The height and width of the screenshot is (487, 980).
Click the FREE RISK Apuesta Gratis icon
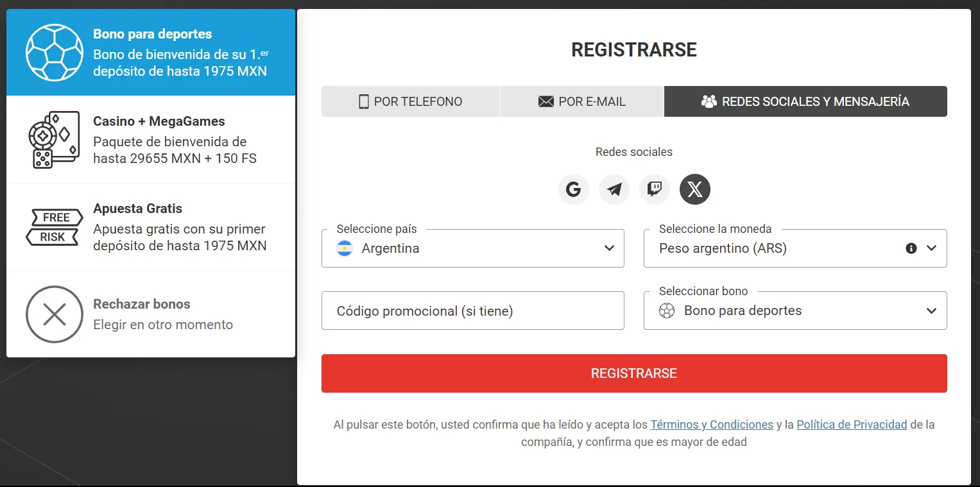(x=55, y=226)
